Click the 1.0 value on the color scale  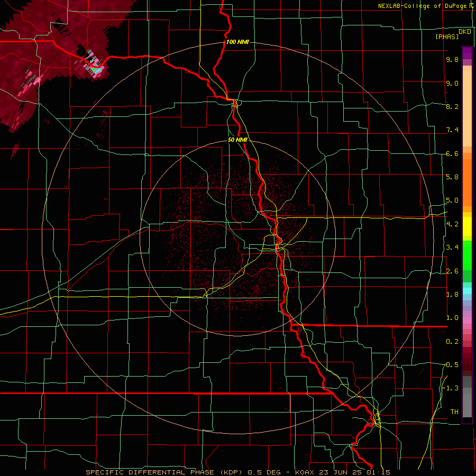pyautogui.click(x=452, y=318)
